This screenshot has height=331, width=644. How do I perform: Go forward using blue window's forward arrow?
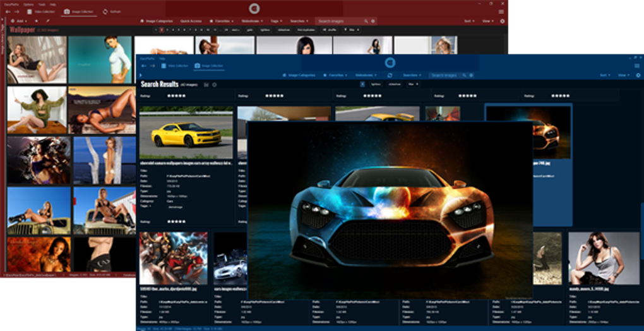pyautogui.click(x=152, y=66)
